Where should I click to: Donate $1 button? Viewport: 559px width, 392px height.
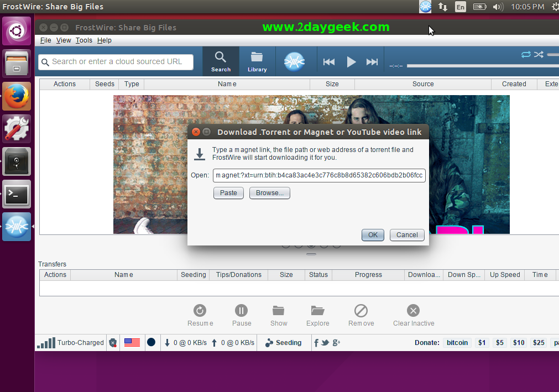click(x=482, y=343)
